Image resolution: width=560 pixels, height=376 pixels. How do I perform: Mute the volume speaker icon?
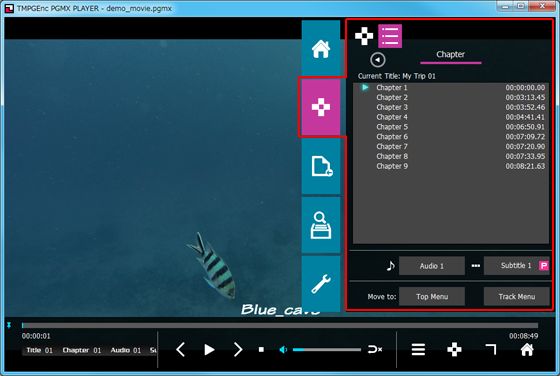point(283,350)
